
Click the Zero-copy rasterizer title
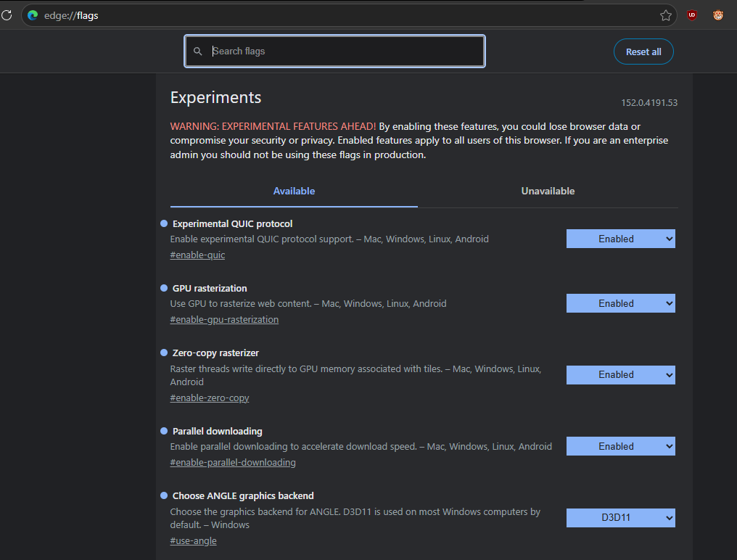pyautogui.click(x=215, y=353)
